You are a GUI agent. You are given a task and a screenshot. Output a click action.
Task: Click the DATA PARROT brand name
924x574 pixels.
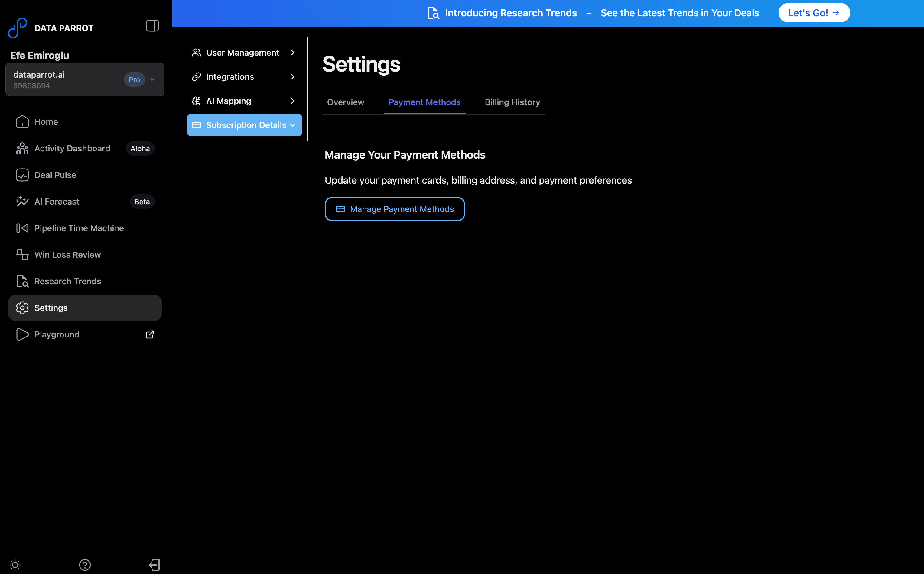click(x=64, y=28)
